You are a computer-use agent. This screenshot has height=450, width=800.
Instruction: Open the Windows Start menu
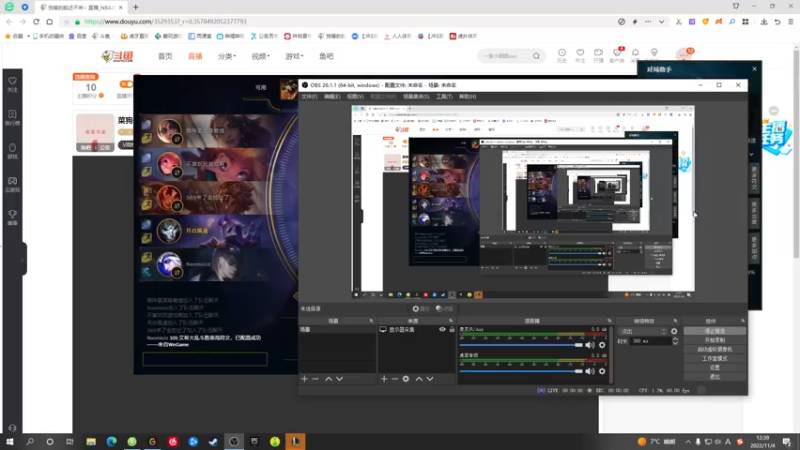[10, 441]
